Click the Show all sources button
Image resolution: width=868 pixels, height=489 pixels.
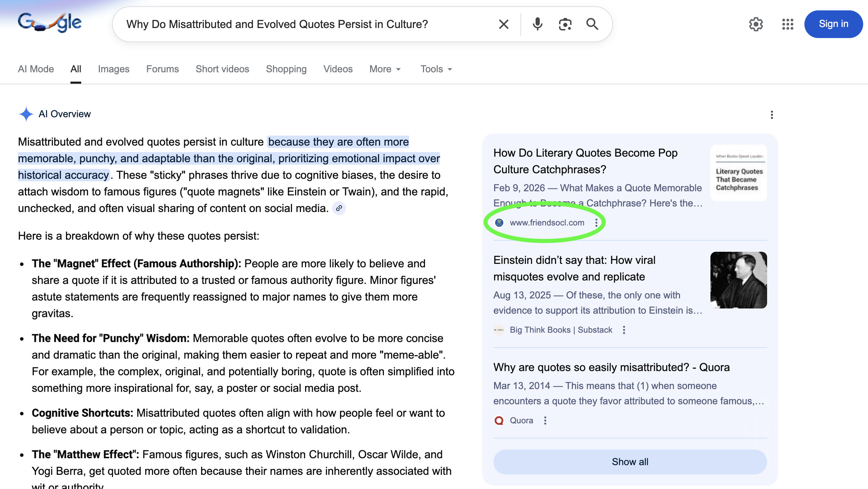pyautogui.click(x=630, y=462)
